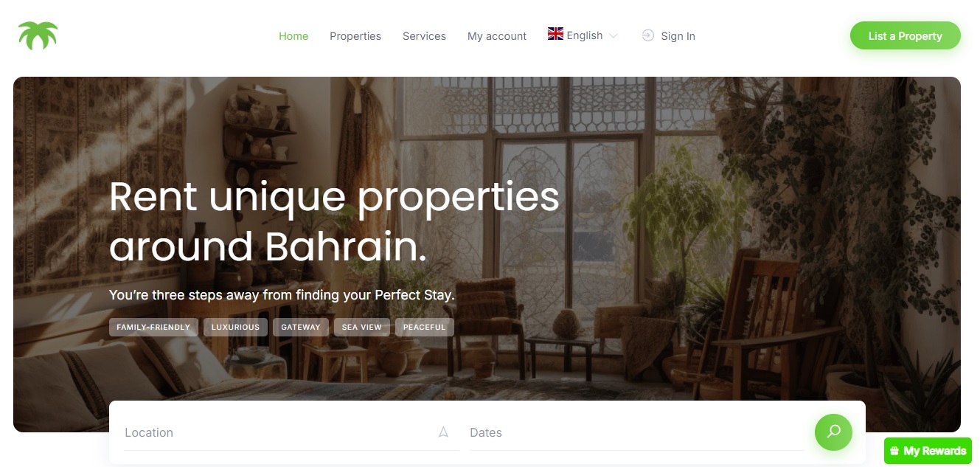Open the Home menu item

[x=293, y=36]
